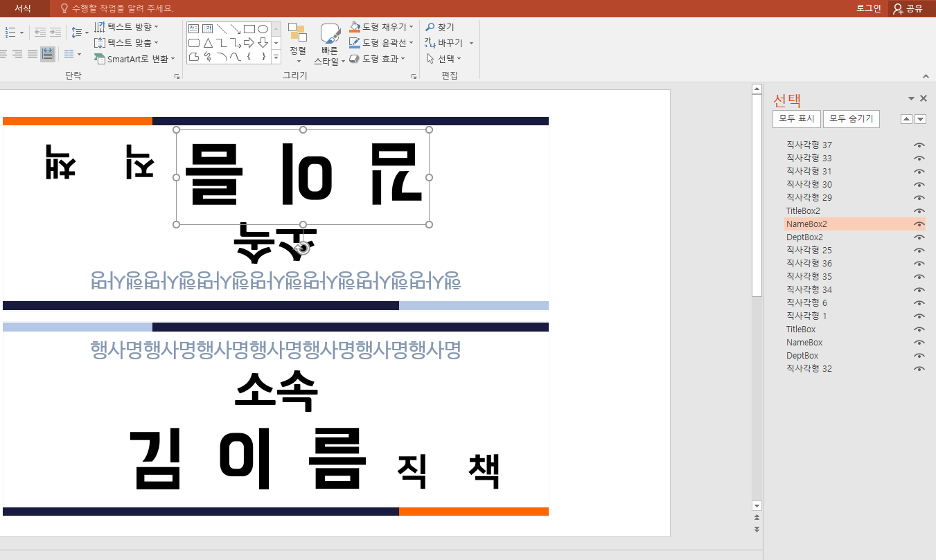936x560 pixels.
Task: Expand the shapes gallery with the More arrow
Action: pyautogui.click(x=276, y=56)
